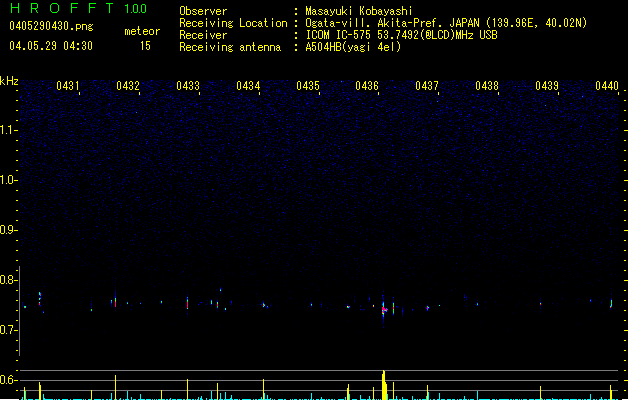Viewport: 629px width, 400px height.
Task: Click the tallest yellow intensity peak
Action: pyautogui.click(x=384, y=385)
